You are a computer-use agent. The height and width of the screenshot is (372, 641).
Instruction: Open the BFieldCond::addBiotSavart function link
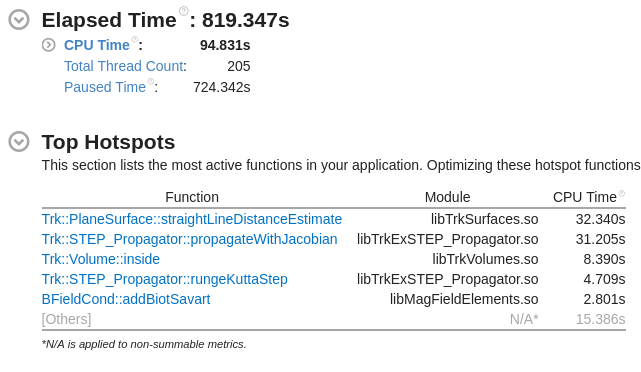pyautogui.click(x=126, y=299)
